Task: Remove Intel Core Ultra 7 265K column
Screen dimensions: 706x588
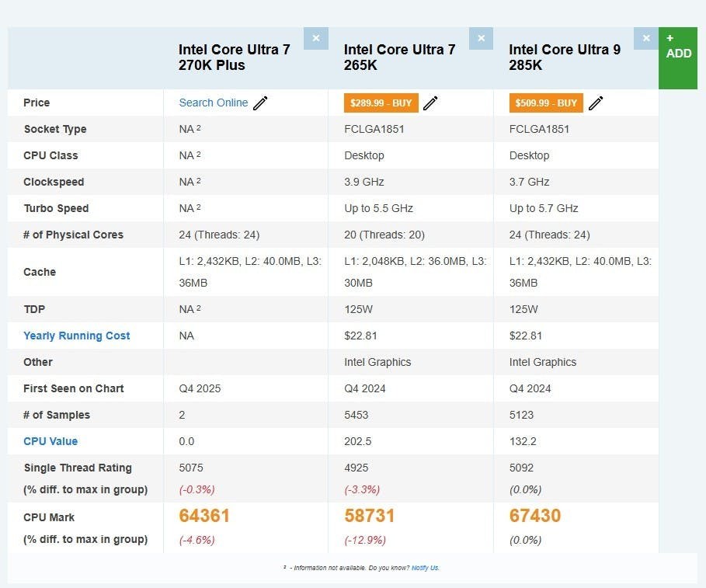Action: [481, 38]
